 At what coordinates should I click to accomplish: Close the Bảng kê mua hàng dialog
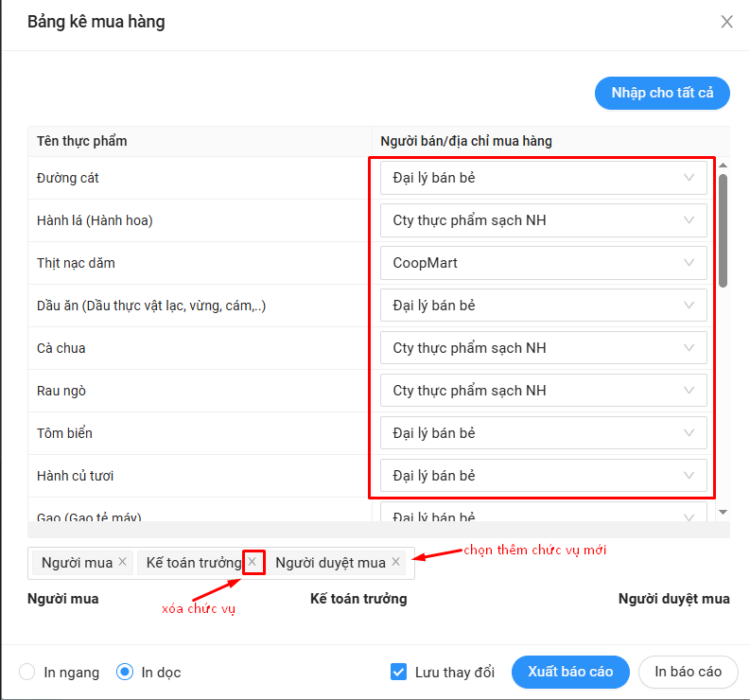click(726, 22)
